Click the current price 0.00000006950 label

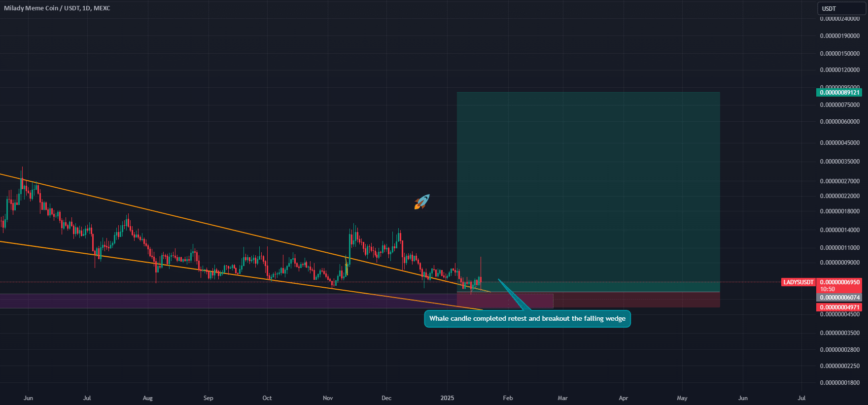pyautogui.click(x=839, y=282)
